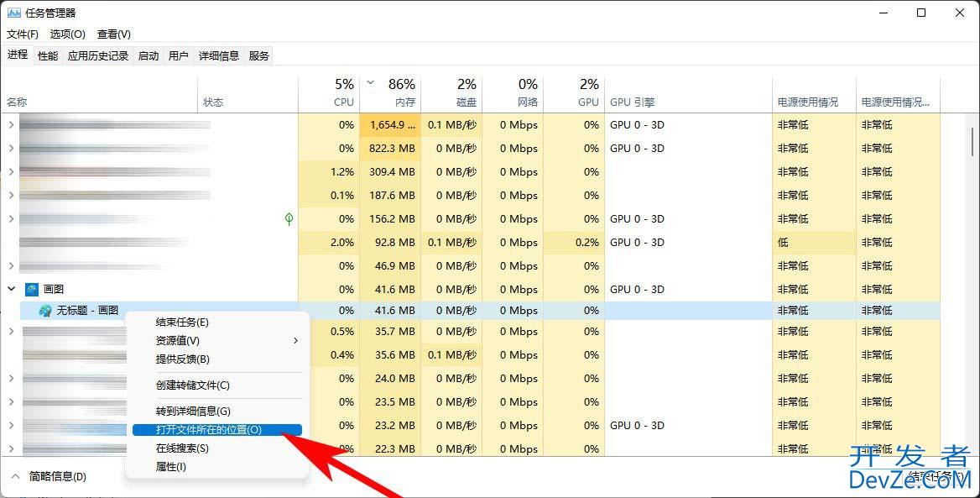Click the up chevron beside 简略信息
This screenshot has height=498, width=980.
pos(16,477)
